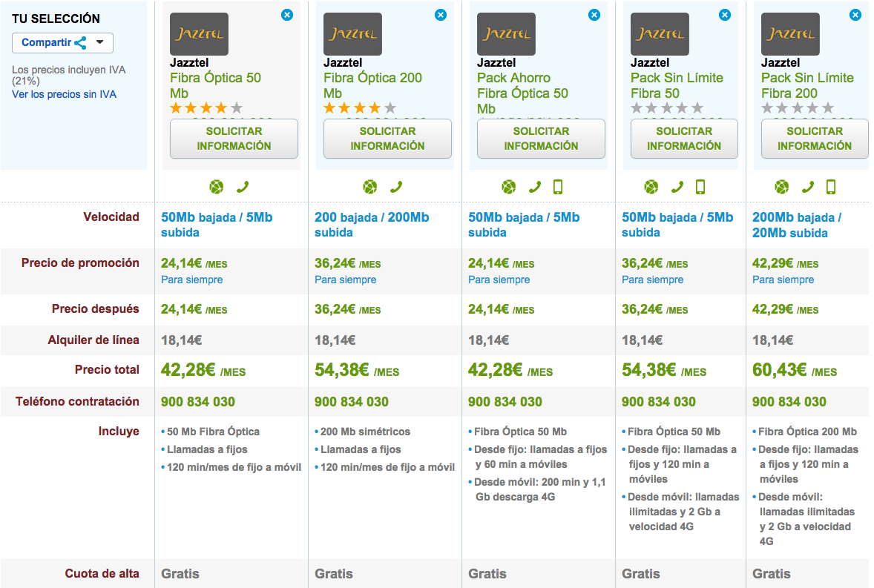The image size is (874, 588).
Task: Click Jazztel logo of Pack Ahorro plan
Action: [x=506, y=34]
